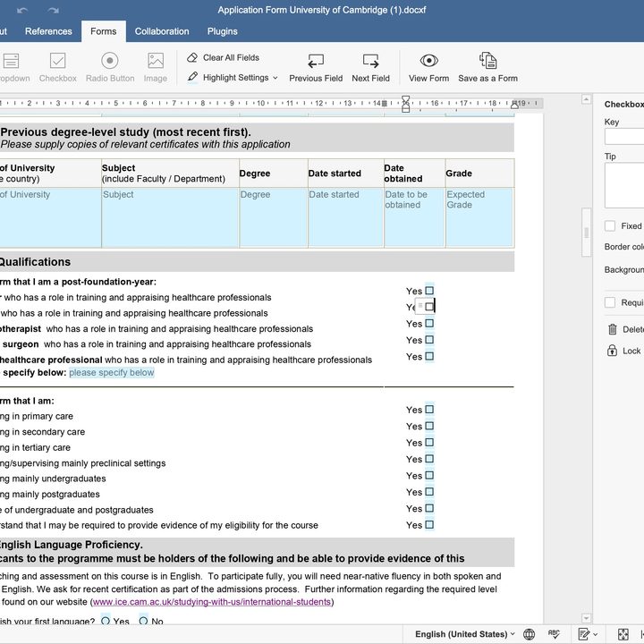Viewport: 644px width, 644px height.
Task: Tick Yes for primary care
Action: (x=429, y=410)
